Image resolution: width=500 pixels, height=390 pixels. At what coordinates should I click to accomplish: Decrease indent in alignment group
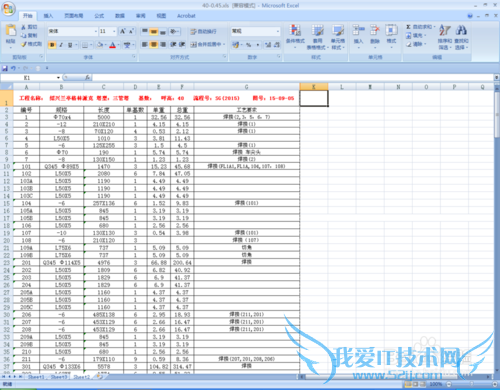click(x=173, y=44)
